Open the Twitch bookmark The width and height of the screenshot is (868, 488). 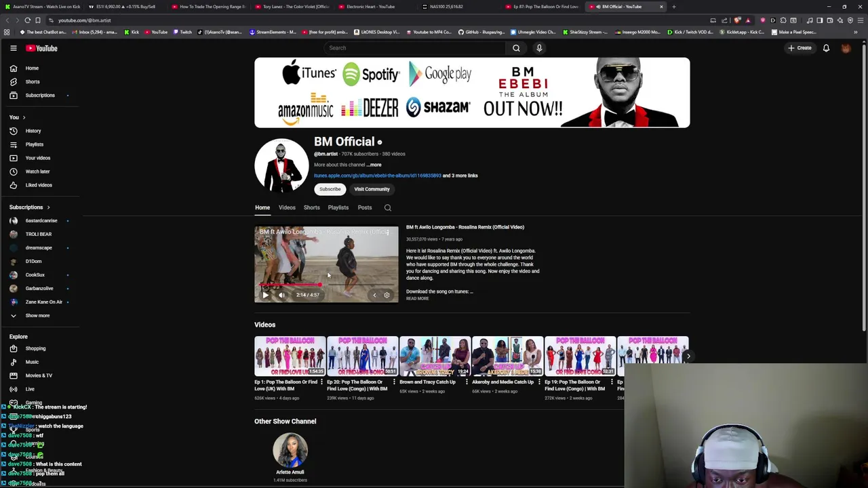pyautogui.click(x=182, y=32)
